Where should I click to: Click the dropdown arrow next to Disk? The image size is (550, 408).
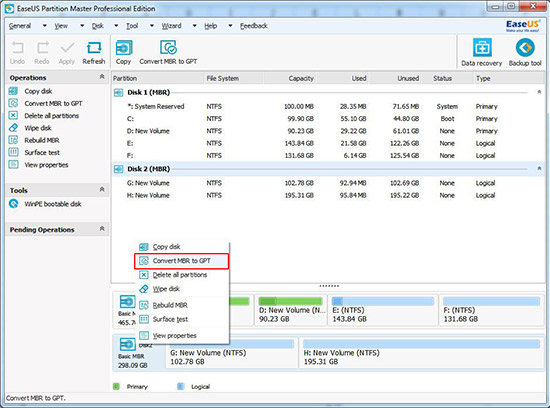pyautogui.click(x=116, y=26)
